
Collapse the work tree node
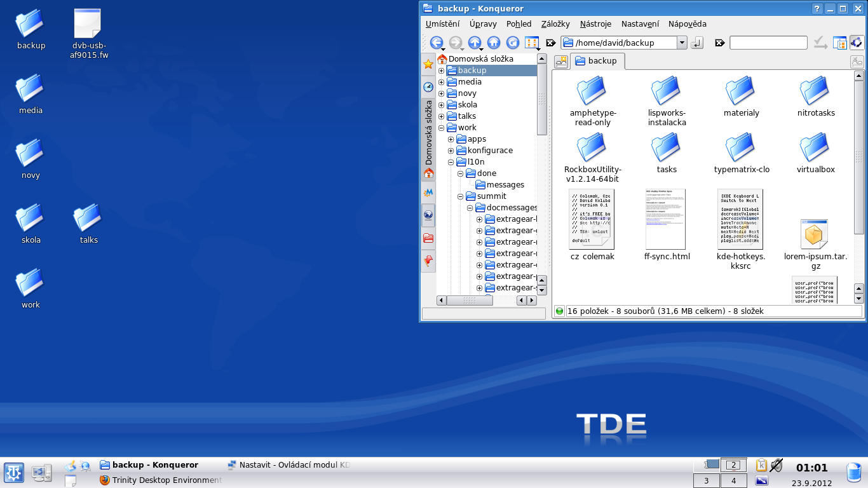(441, 128)
